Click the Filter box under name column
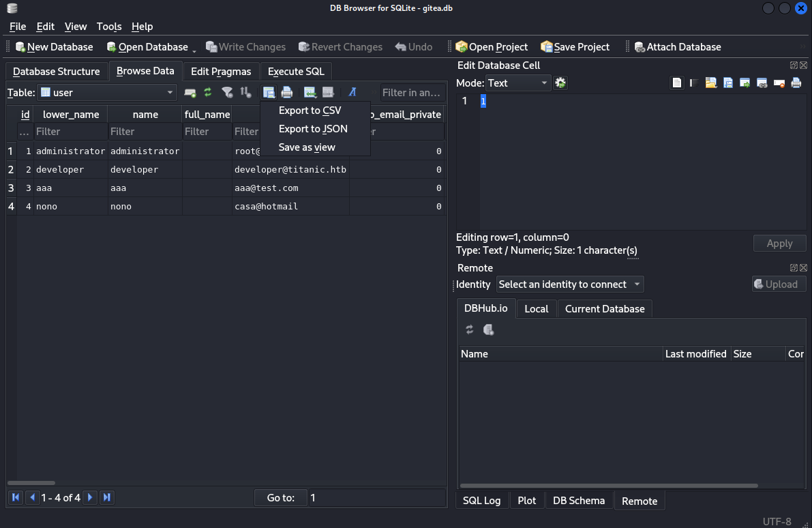 coord(145,132)
